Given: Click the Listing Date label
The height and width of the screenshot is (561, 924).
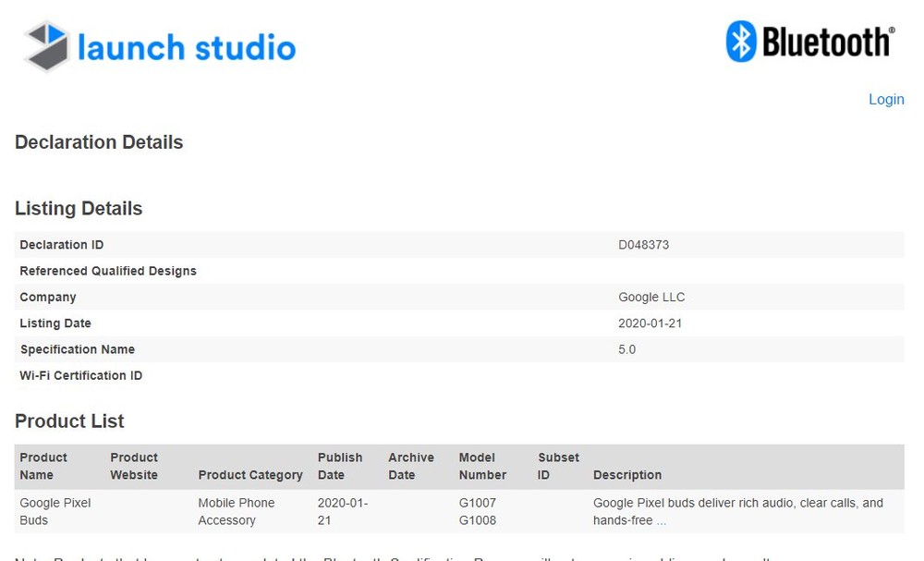Looking at the screenshot, I should tap(55, 323).
